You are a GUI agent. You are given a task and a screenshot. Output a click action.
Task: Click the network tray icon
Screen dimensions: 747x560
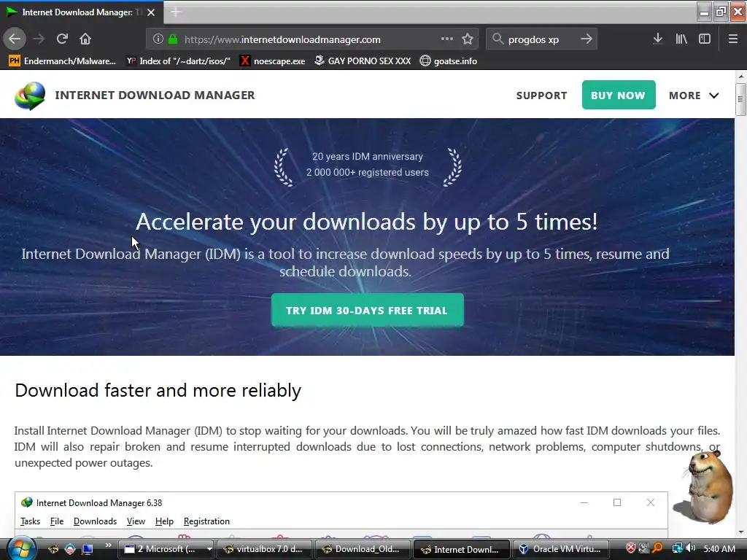[677, 548]
